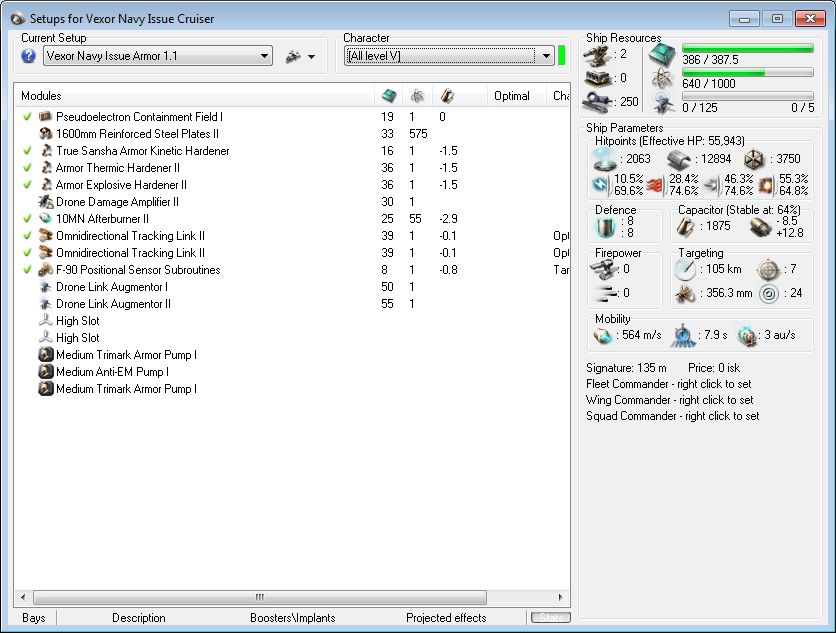Image resolution: width=836 pixels, height=633 pixels.
Task: Click the capacitor capacity icon showing 1875
Action: pyautogui.click(x=686, y=227)
